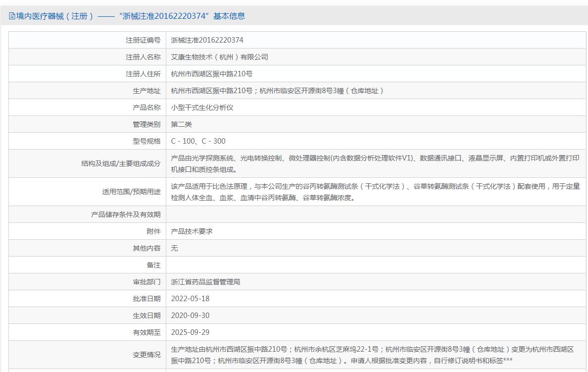The height and width of the screenshot is (372, 588).
Task: Select the 注册人住所 address value 杭州市西湖区振中路210号
Action: tap(211, 74)
